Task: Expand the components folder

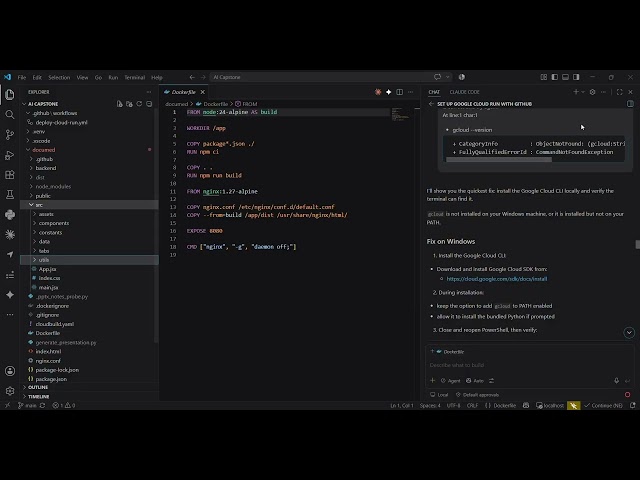Action: tap(90, 223)
